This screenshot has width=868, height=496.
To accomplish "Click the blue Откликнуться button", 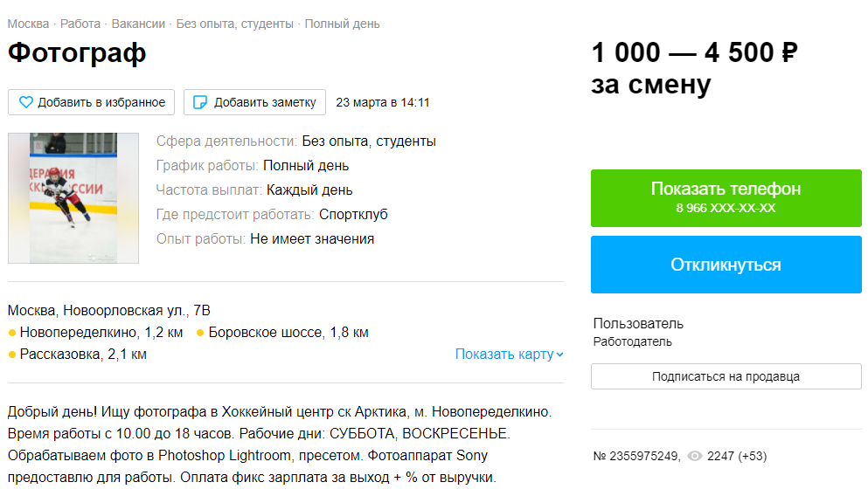I will 726,265.
